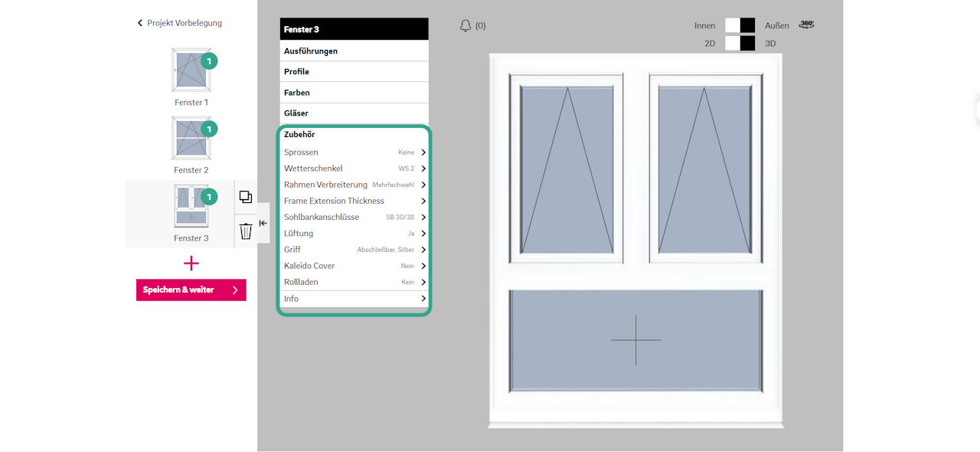Add a new window with the plus icon

click(x=191, y=264)
